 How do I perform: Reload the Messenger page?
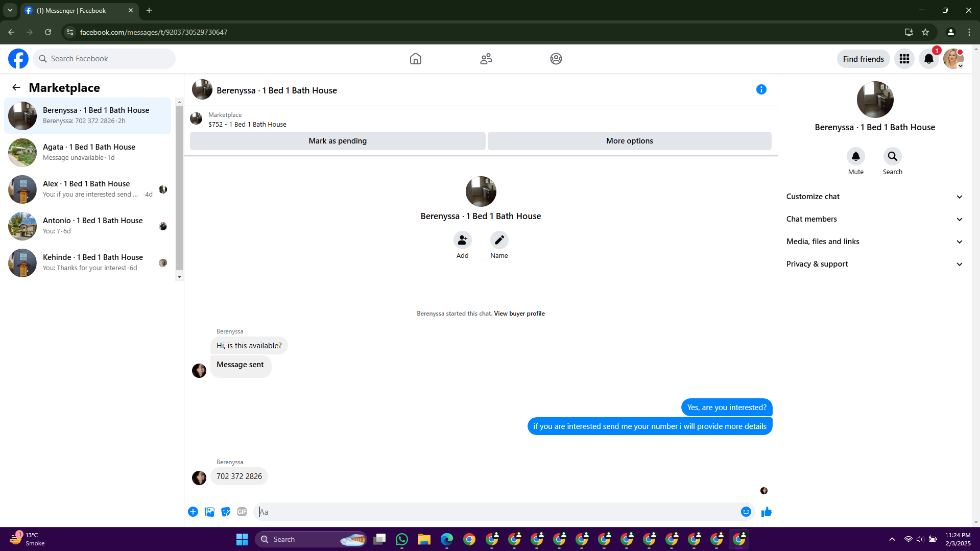[x=48, y=32]
